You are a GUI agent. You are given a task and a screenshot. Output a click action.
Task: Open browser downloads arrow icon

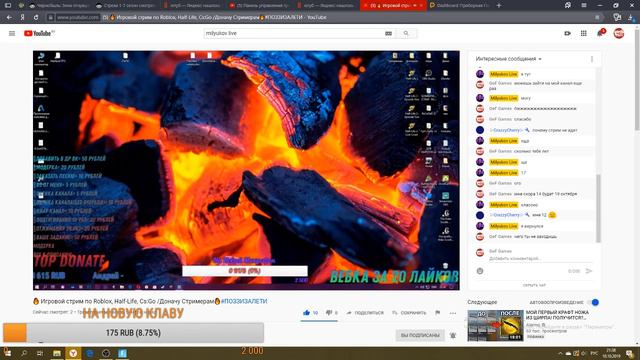(631, 18)
